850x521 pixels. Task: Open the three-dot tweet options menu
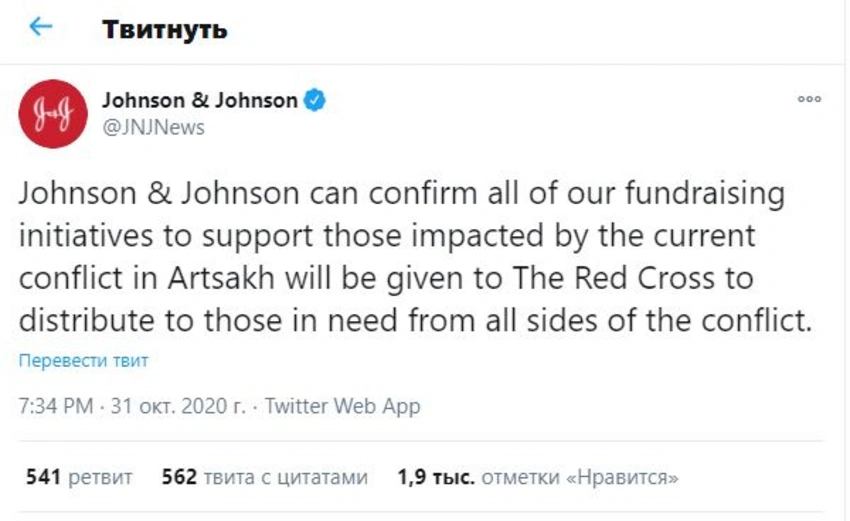pyautogui.click(x=808, y=99)
